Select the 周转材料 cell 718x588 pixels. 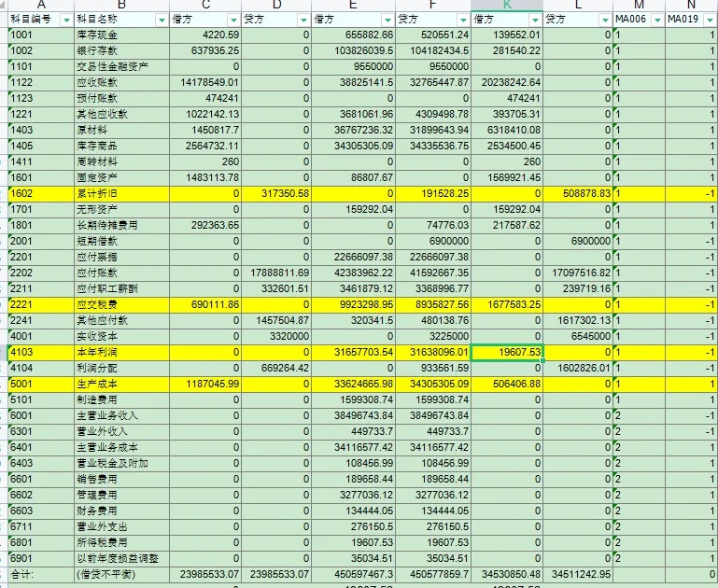coord(121,162)
